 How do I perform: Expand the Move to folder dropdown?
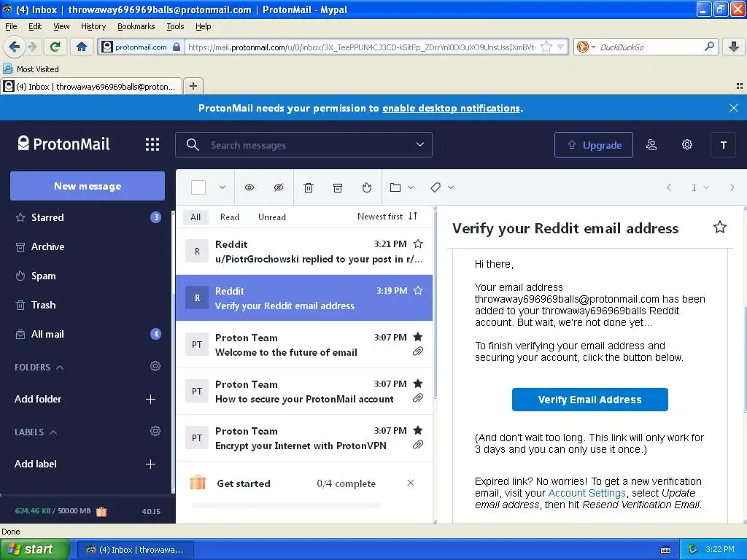click(x=411, y=187)
